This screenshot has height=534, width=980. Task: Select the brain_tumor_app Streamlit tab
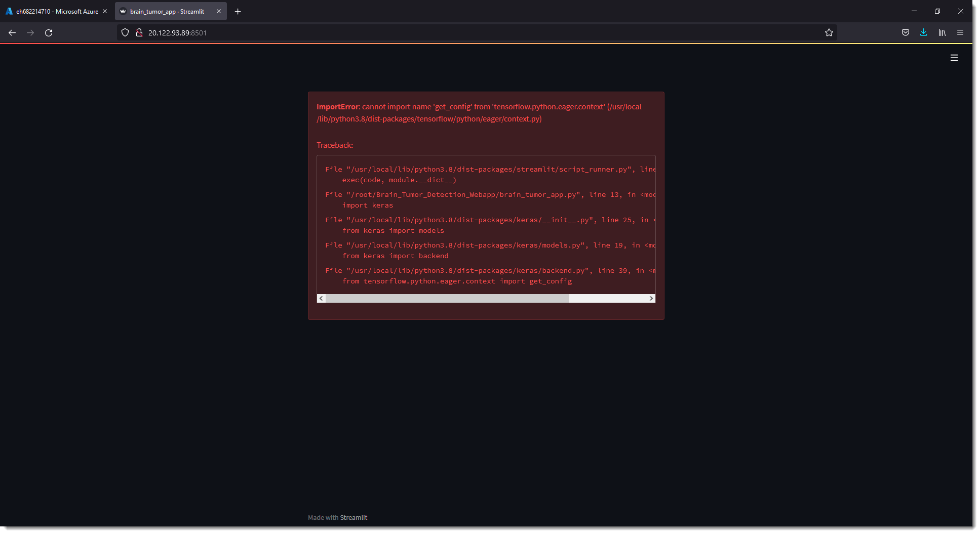tap(167, 11)
